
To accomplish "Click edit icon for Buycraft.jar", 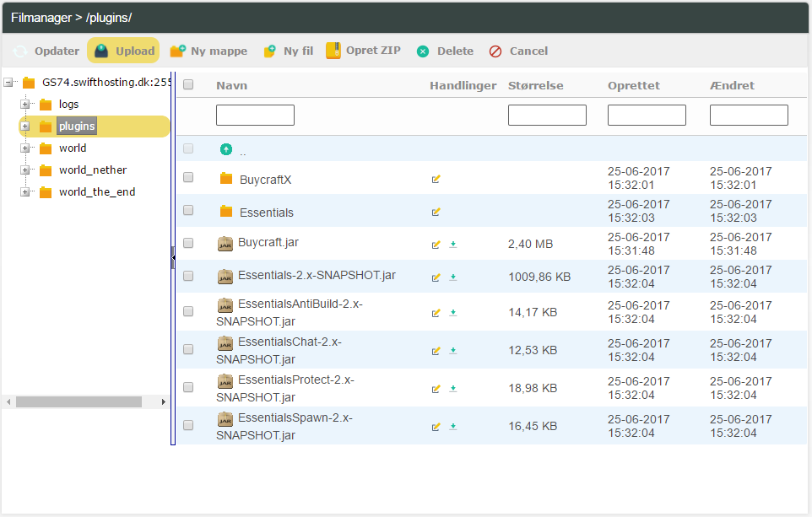I will click(436, 245).
